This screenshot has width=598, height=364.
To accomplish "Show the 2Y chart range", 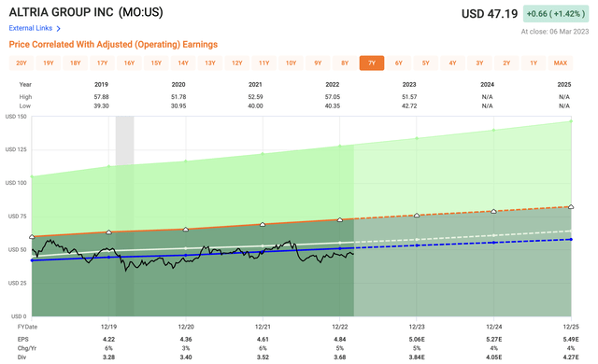I will point(506,63).
